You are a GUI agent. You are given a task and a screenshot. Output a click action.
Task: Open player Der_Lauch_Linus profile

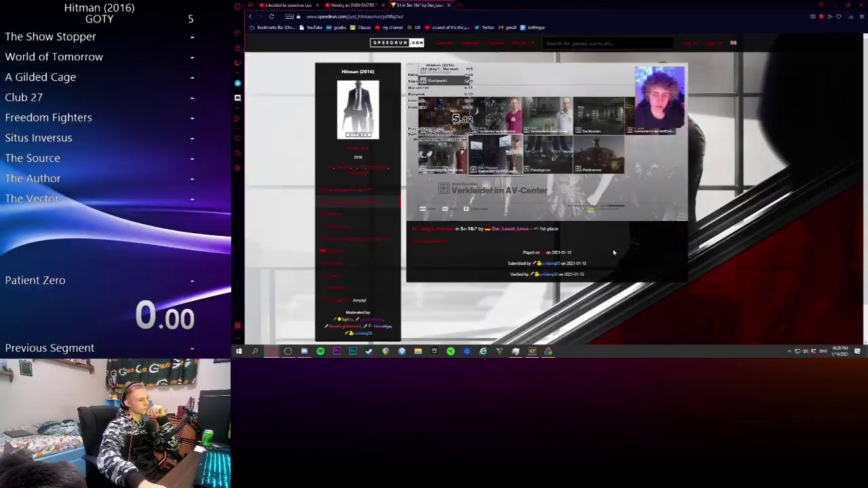510,229
